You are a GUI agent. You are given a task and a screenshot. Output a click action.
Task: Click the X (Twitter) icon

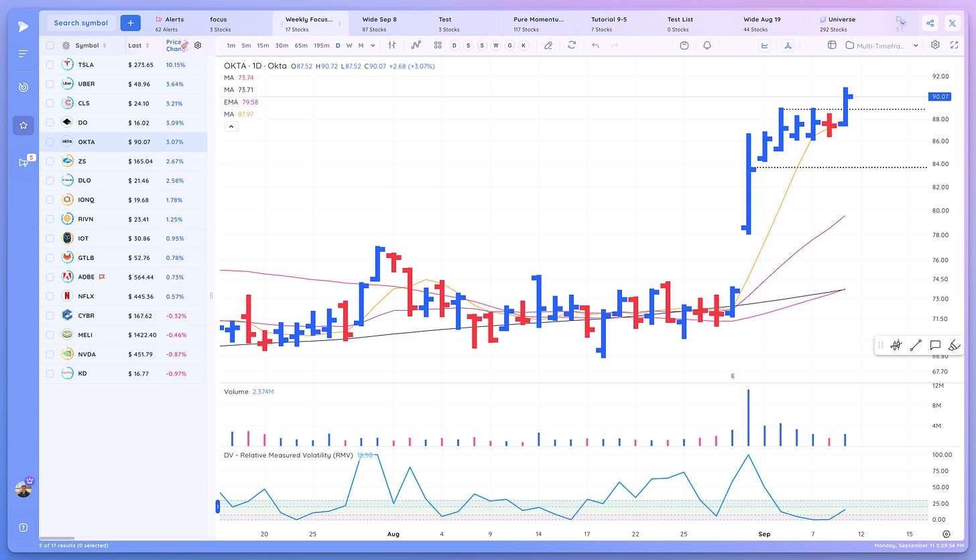(952, 23)
